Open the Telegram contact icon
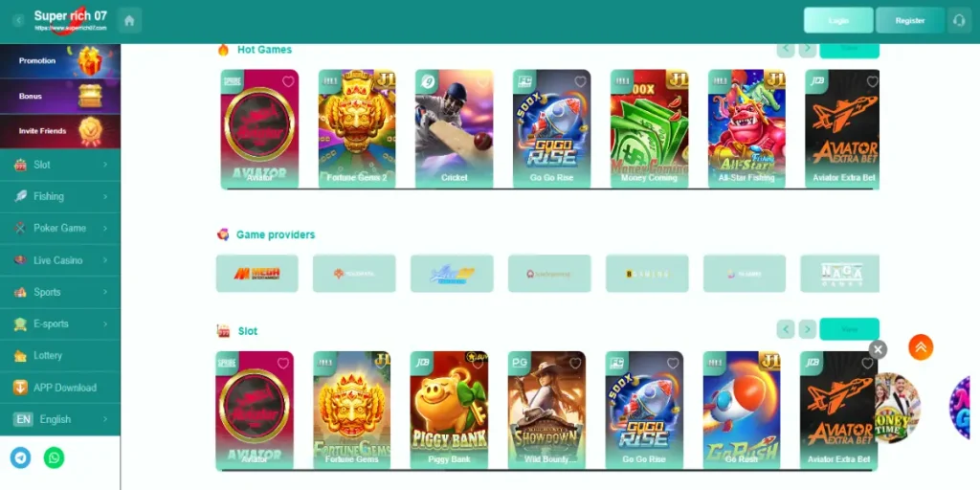Screen dimensions: 980x490 point(21,458)
